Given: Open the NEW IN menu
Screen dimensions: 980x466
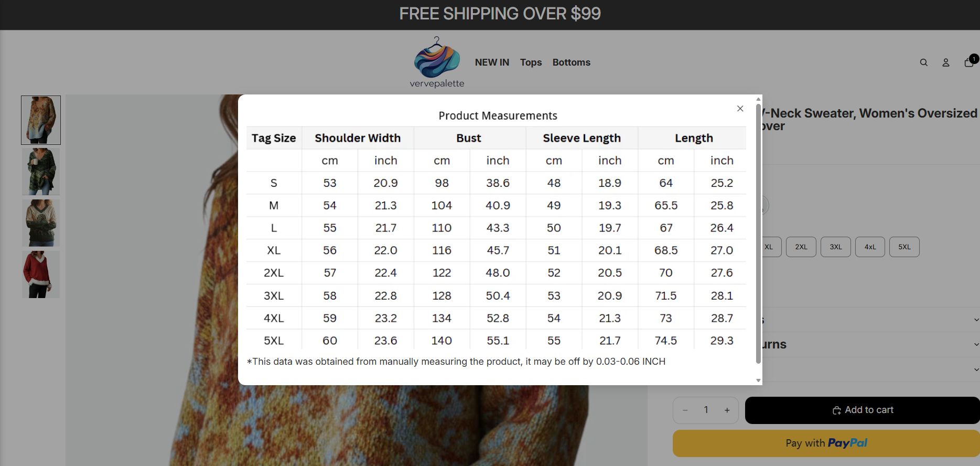Looking at the screenshot, I should (492, 62).
